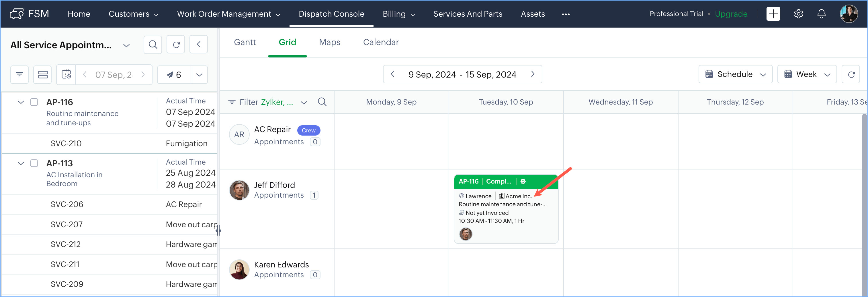Screen dimensions: 868x297
Task: Open the settings gear
Action: pyautogui.click(x=798, y=14)
